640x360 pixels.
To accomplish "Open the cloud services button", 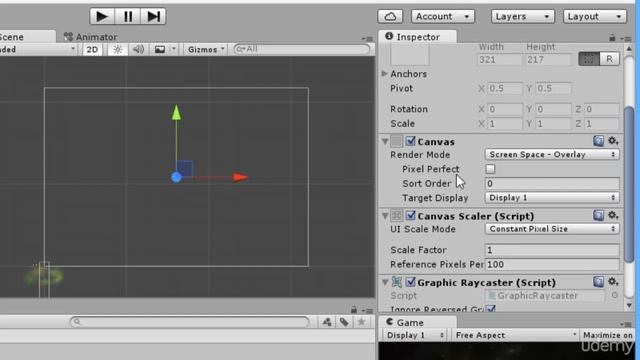I will point(390,16).
